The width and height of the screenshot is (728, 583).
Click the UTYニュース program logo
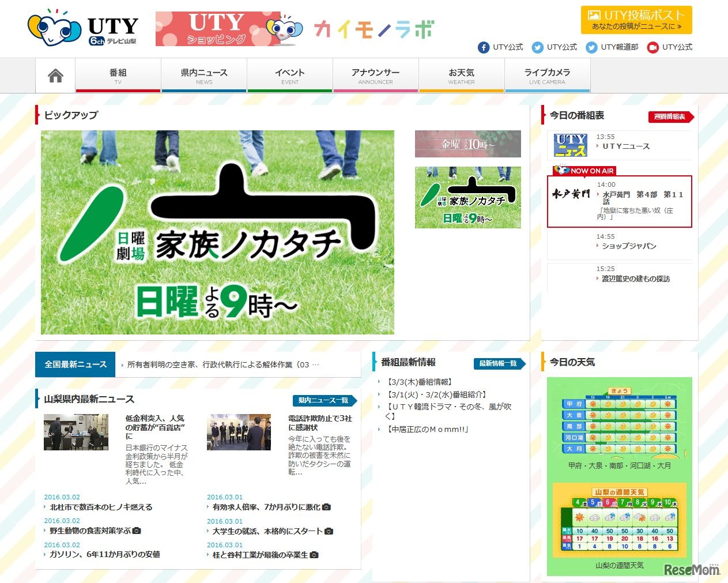(x=571, y=145)
